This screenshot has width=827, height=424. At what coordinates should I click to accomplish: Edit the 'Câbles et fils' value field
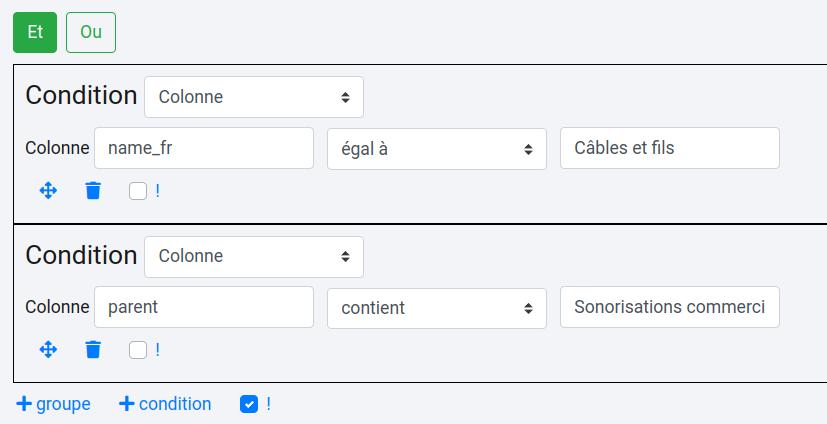pos(670,148)
